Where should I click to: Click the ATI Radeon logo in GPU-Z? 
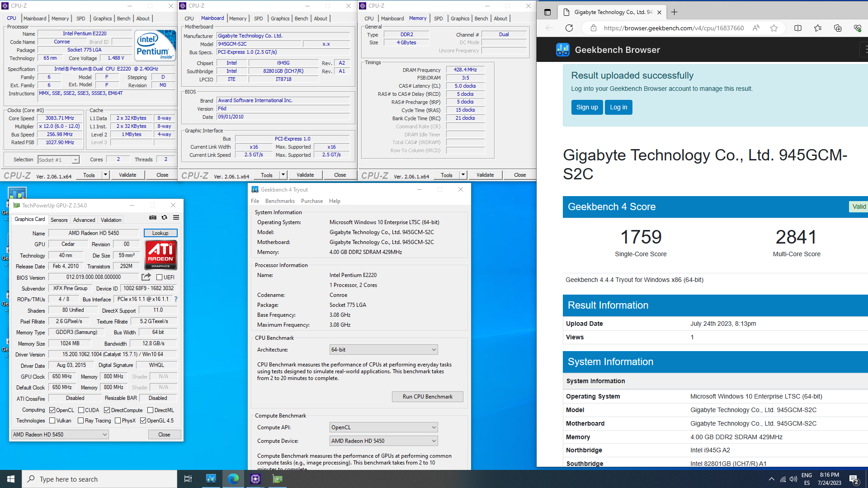click(160, 255)
